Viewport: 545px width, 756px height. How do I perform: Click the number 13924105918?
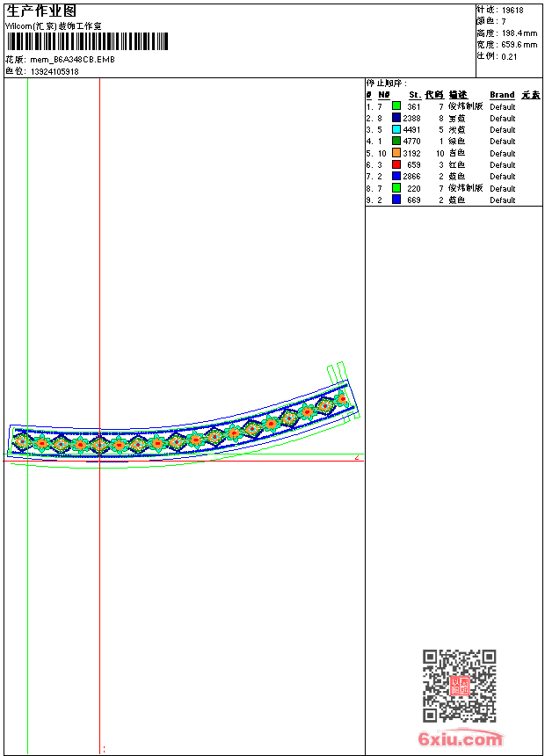(54, 72)
